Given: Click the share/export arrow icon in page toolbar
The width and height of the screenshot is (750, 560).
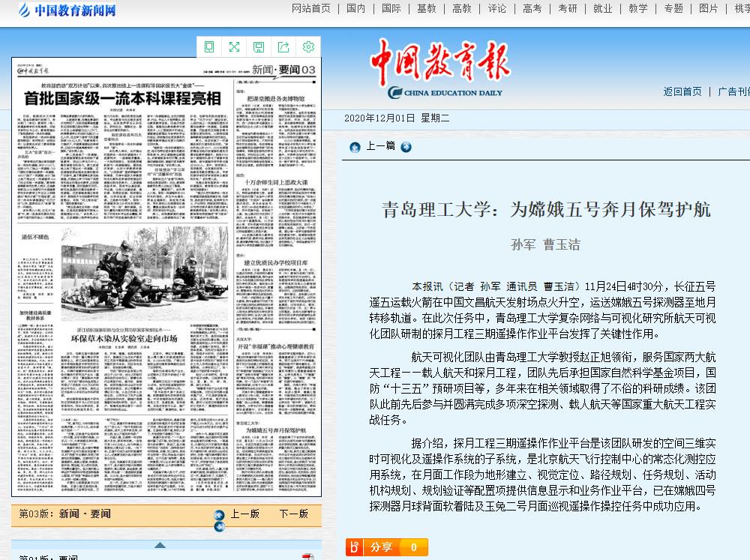Looking at the screenshot, I should coord(283,47).
